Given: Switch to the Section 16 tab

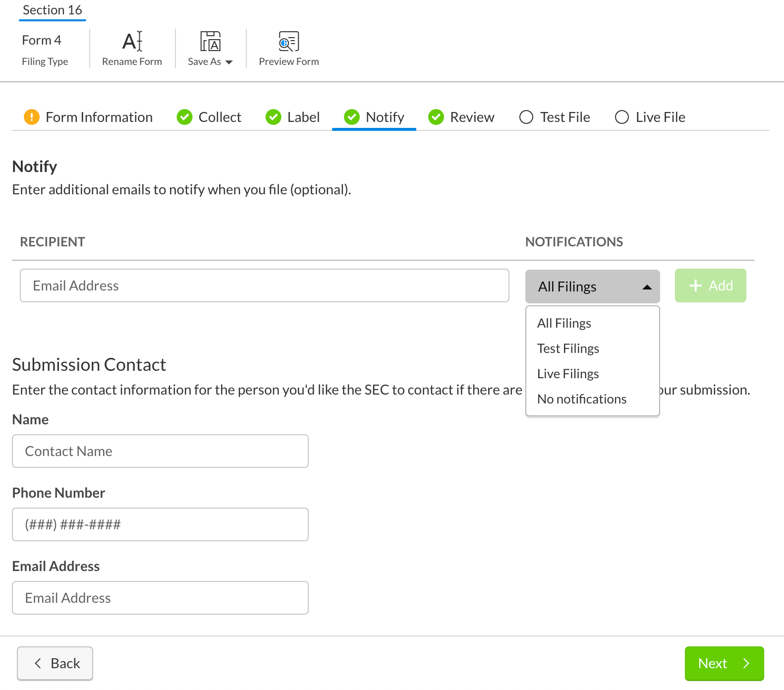Looking at the screenshot, I should tap(53, 10).
